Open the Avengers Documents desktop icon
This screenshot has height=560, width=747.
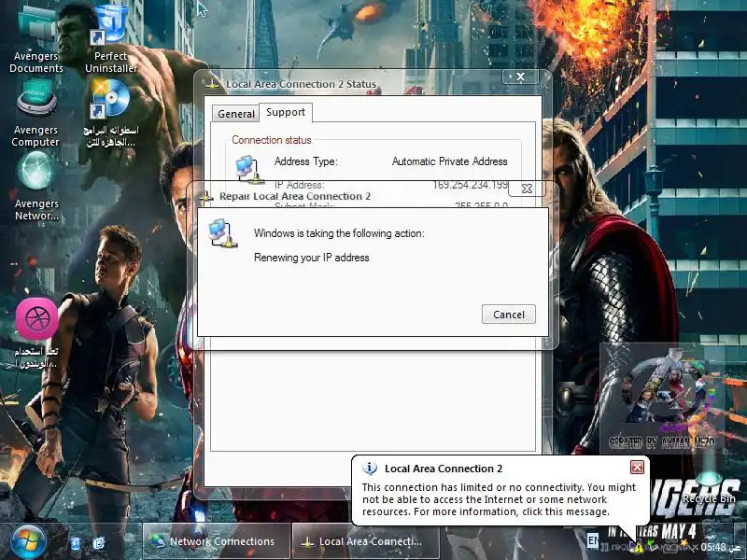coord(36,37)
